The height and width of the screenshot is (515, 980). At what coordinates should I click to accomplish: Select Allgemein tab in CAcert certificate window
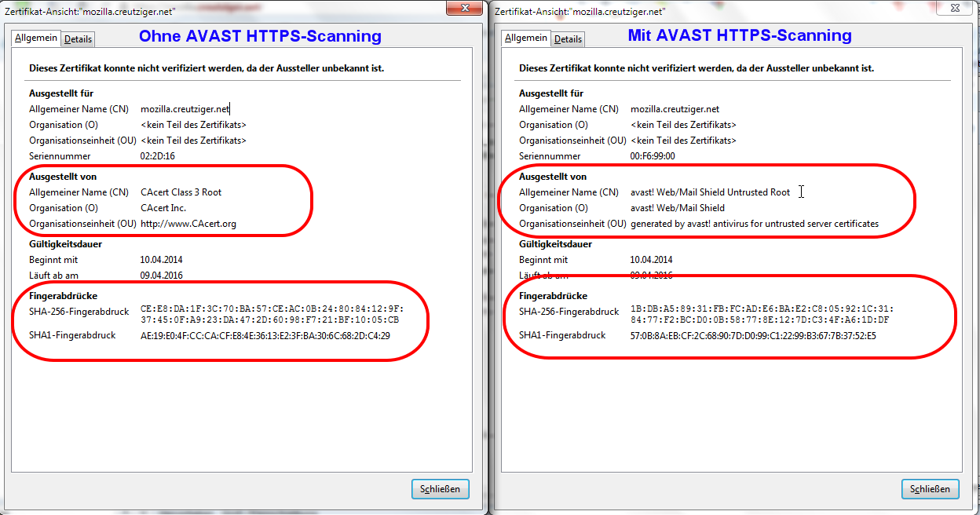[37, 38]
